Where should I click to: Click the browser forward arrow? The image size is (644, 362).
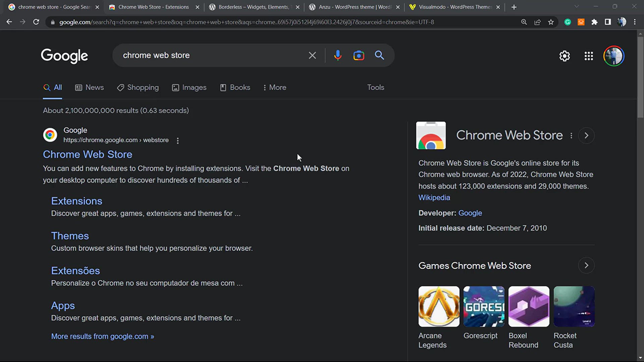(22, 22)
